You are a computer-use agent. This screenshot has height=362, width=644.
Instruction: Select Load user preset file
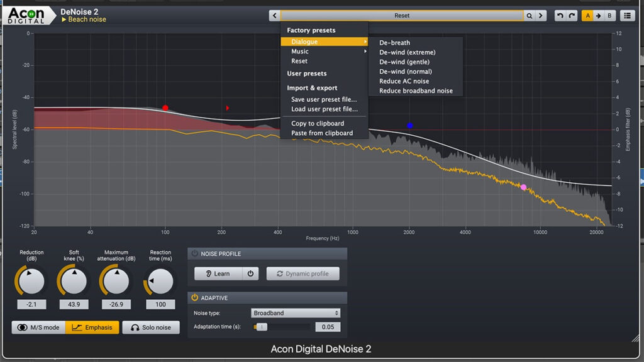(324, 109)
